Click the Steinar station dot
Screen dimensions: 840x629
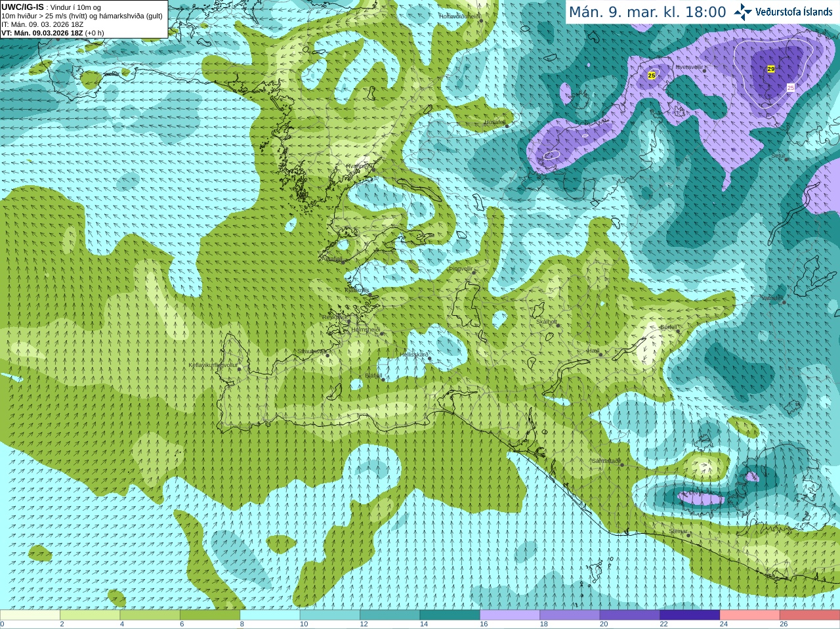click(688, 535)
